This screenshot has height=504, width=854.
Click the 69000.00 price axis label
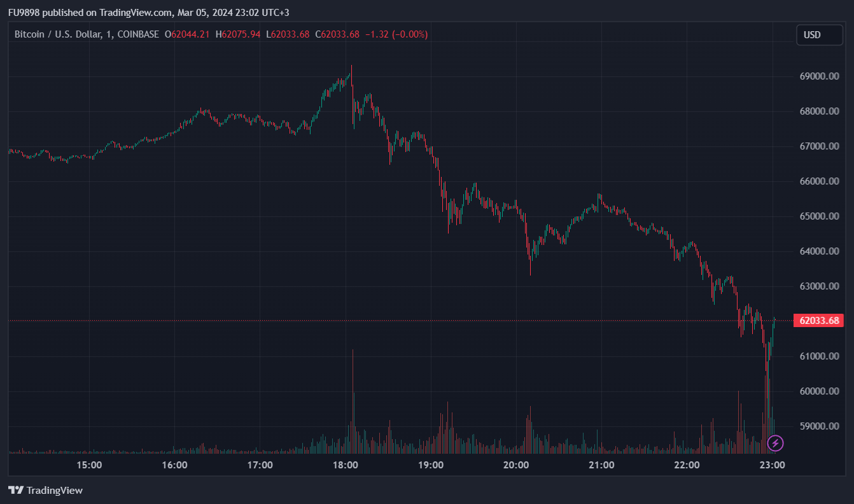[x=817, y=76]
